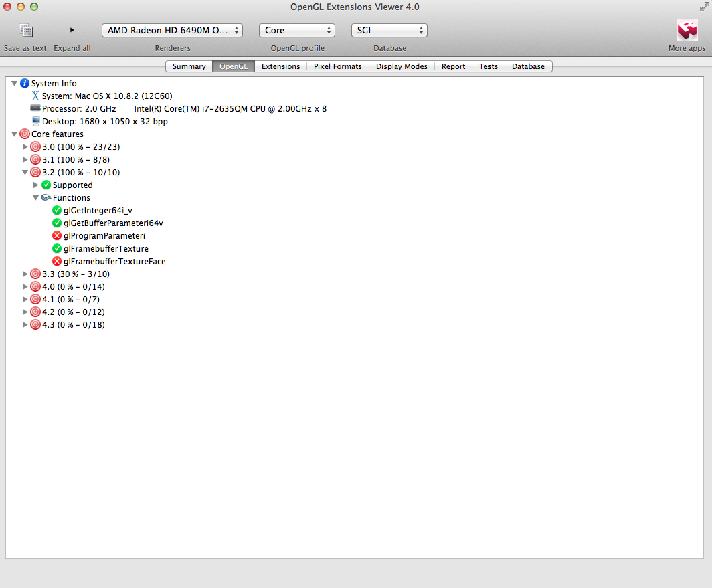Click green check beside glFramebufferTexture
Viewport: 712px width, 588px height.
click(57, 248)
